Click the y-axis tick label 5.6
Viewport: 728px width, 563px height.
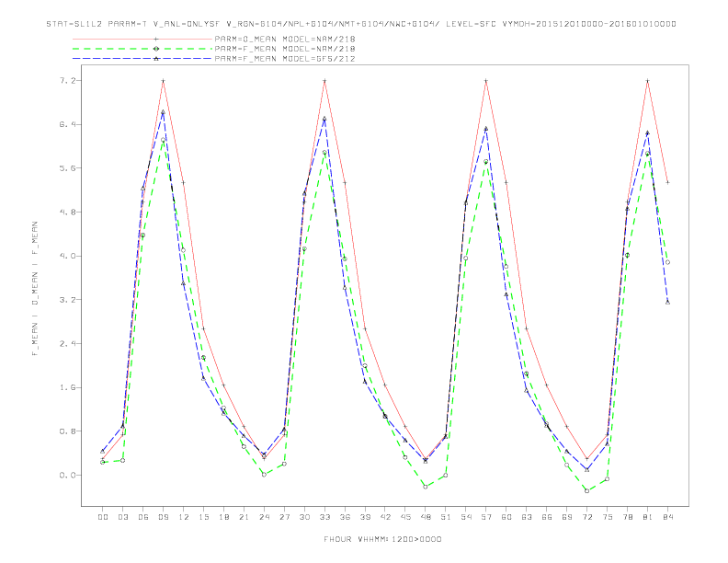pos(67,168)
